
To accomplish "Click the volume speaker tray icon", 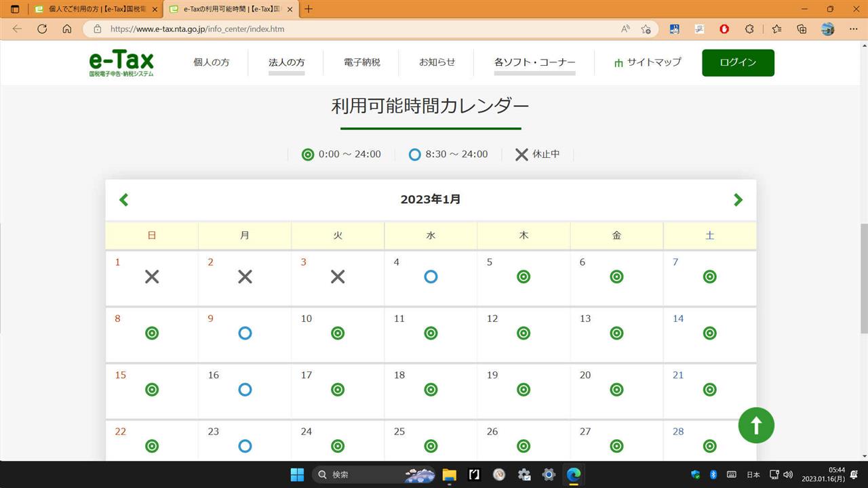I will tap(787, 474).
